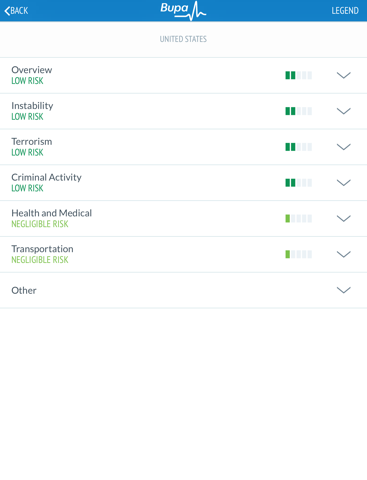Select the Instability risk level bar
Screen dimensions: 367x480
(299, 111)
